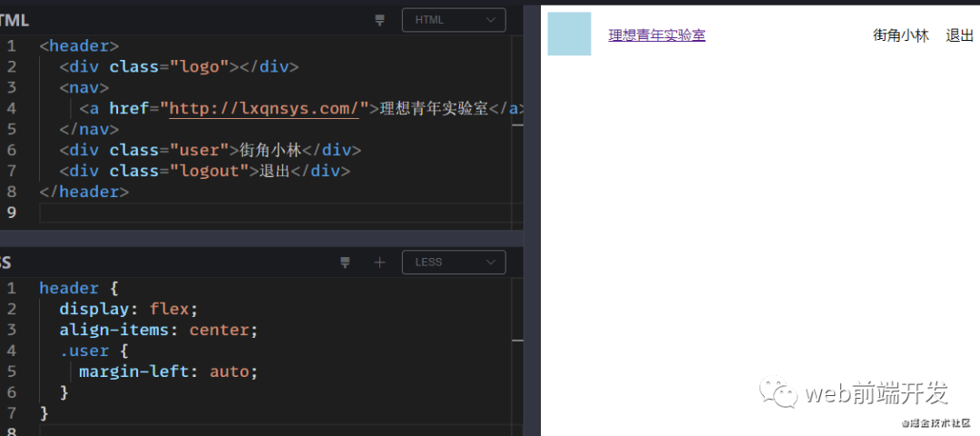Click HTML line 1 opening header tag
Screen dimensions: 980x436
tap(79, 46)
